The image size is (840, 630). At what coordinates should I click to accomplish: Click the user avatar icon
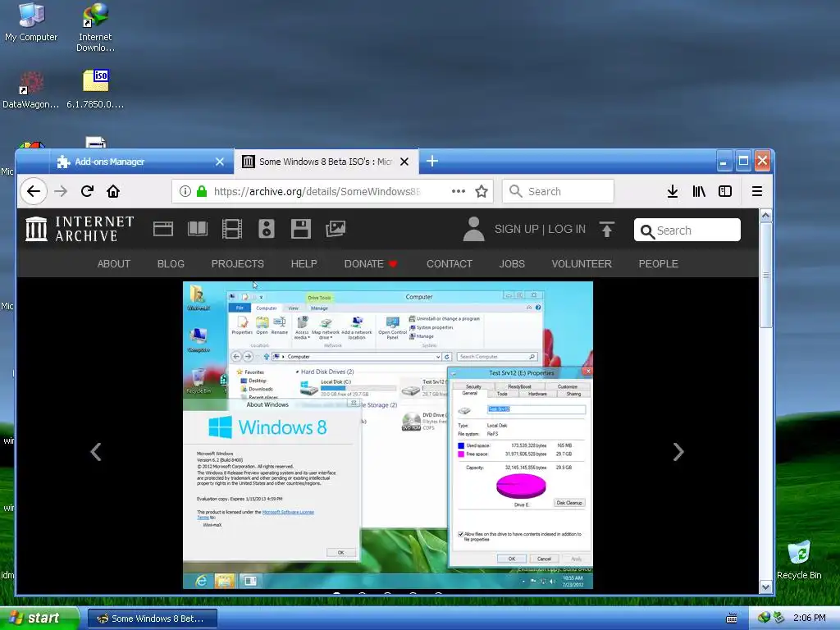click(x=473, y=230)
